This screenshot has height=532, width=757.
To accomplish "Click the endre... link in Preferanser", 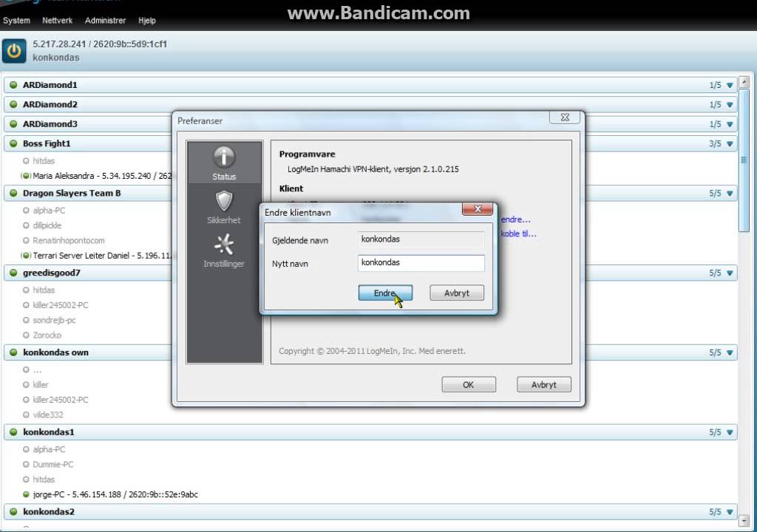I will pyautogui.click(x=515, y=219).
